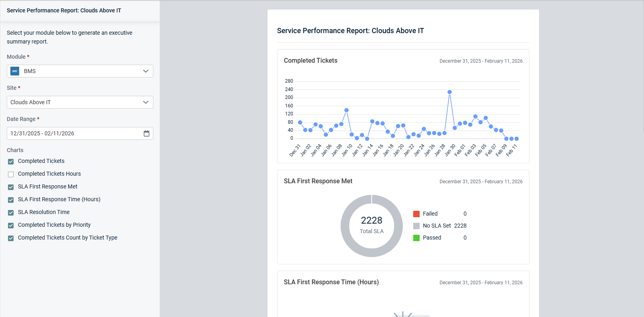Viewport: 644px width, 317px height.
Task: Click the gray No SLA Set swatch
Action: [x=416, y=226]
